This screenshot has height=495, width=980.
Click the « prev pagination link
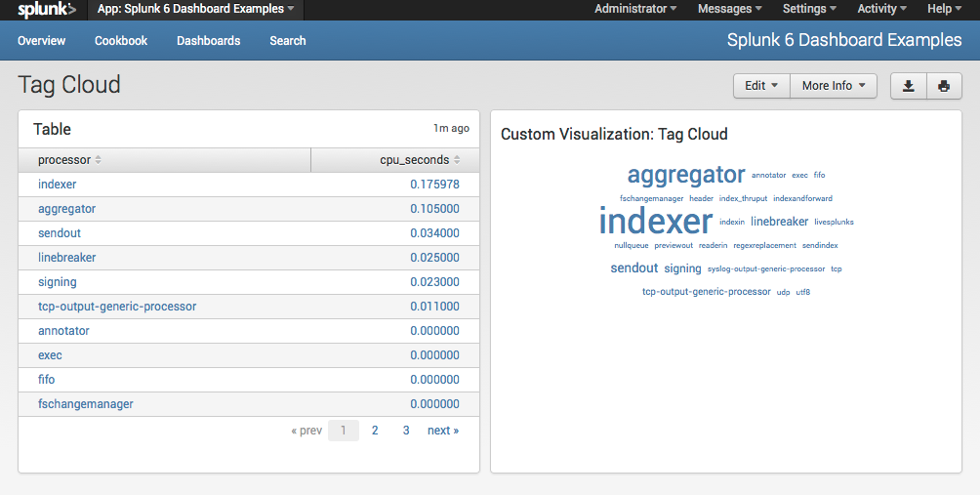coord(306,431)
